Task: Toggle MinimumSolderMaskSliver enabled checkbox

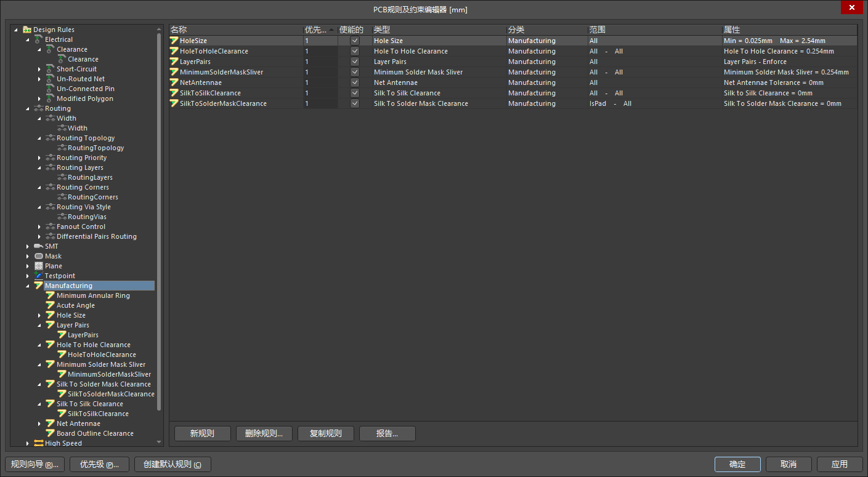Action: 355,72
